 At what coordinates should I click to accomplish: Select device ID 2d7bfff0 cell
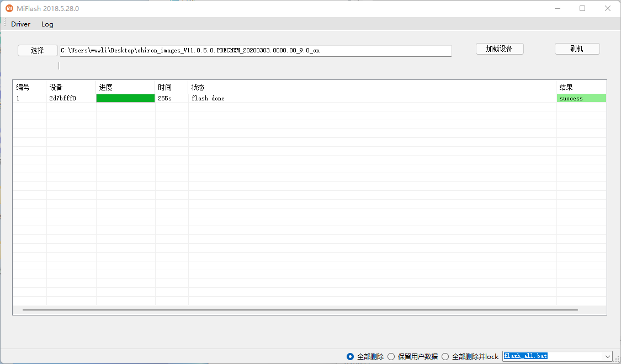(71, 98)
